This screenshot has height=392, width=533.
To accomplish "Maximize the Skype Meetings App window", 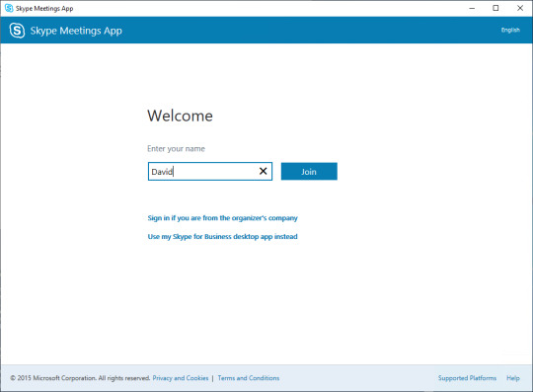I will pos(495,8).
